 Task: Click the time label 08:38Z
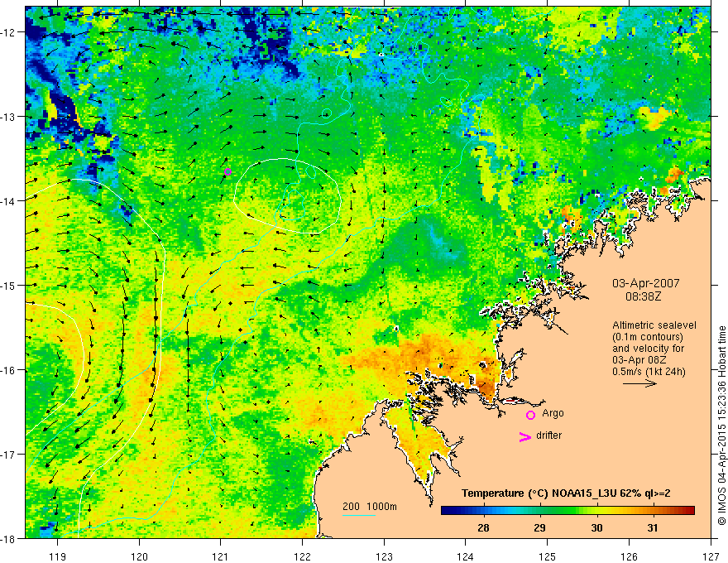pyautogui.click(x=643, y=296)
